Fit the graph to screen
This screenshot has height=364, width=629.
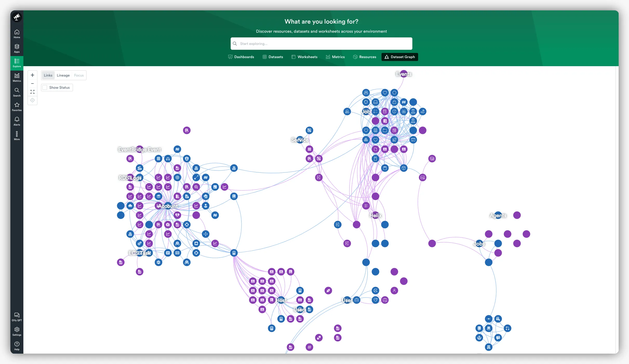pyautogui.click(x=32, y=92)
